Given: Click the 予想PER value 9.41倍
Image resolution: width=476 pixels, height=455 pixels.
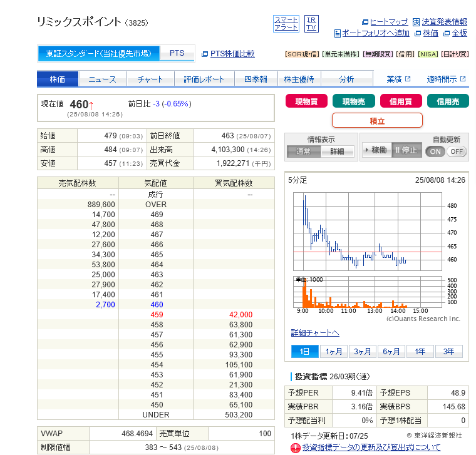Looking at the screenshot, I should coord(362,393).
